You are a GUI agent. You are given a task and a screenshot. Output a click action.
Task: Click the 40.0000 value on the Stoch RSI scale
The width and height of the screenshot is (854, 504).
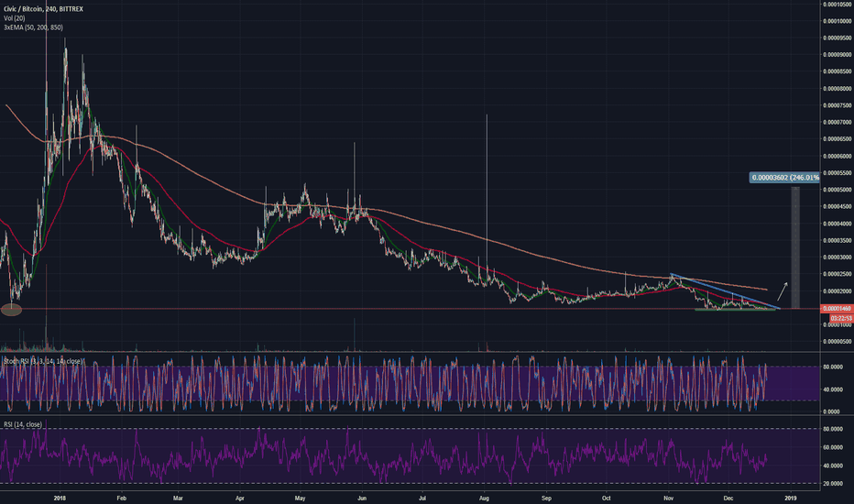click(x=833, y=389)
